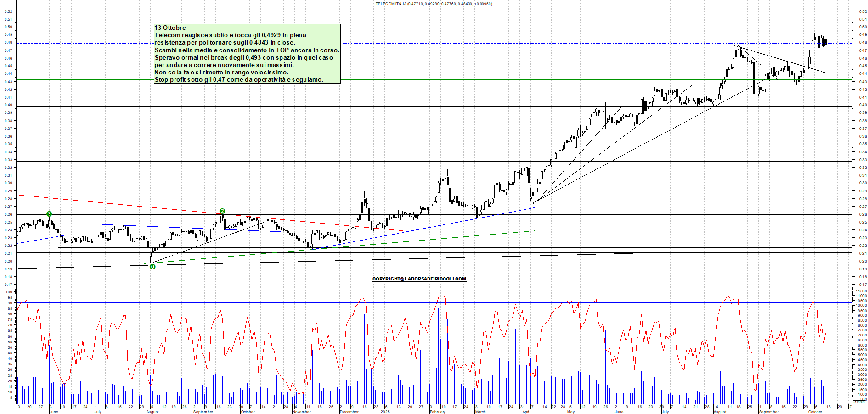Click the May label on the time axis
The width and height of the screenshot is (868, 414).
(570, 412)
